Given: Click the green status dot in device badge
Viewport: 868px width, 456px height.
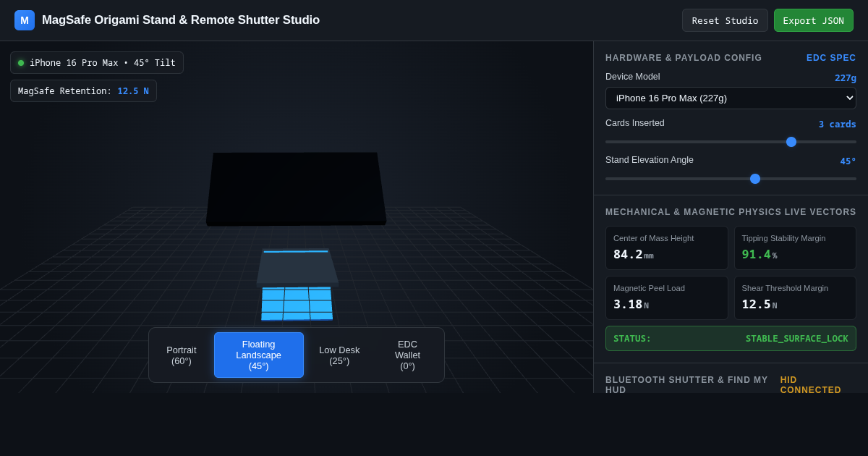Looking at the screenshot, I should coord(21,63).
